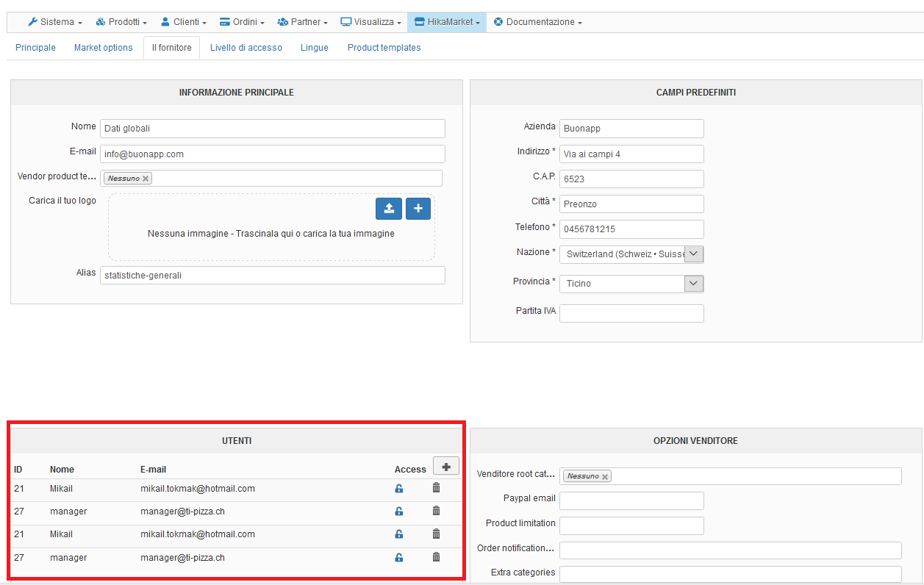Select the Il fornitore tab
This screenshot has width=924, height=585.
(x=171, y=48)
